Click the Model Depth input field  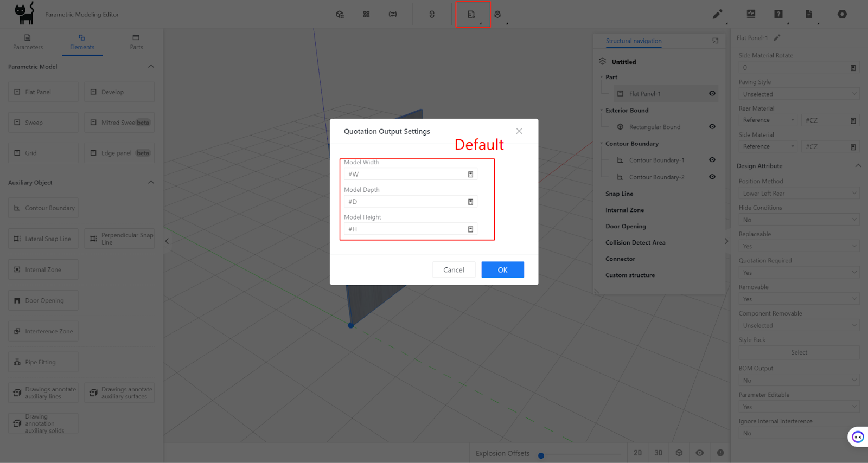pyautogui.click(x=406, y=202)
